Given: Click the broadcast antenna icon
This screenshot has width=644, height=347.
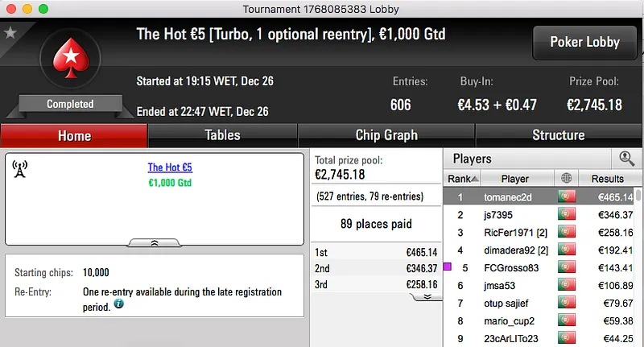Looking at the screenshot, I should click(x=20, y=168).
